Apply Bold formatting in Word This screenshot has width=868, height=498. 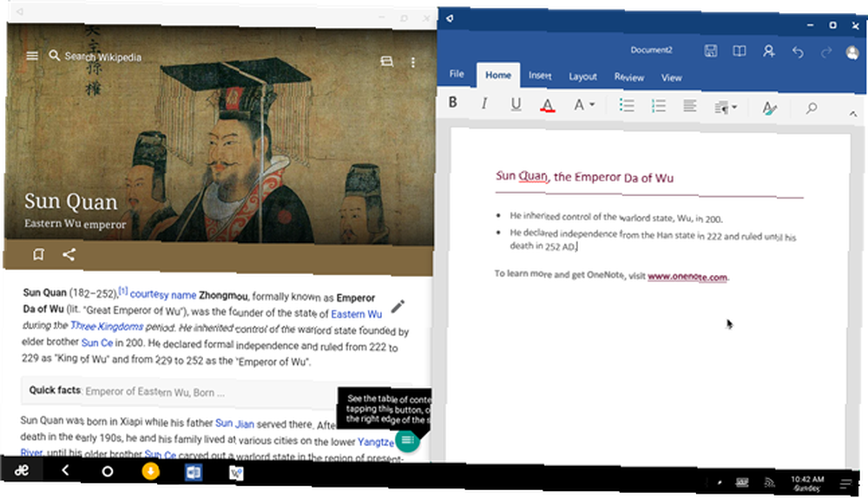pyautogui.click(x=453, y=102)
